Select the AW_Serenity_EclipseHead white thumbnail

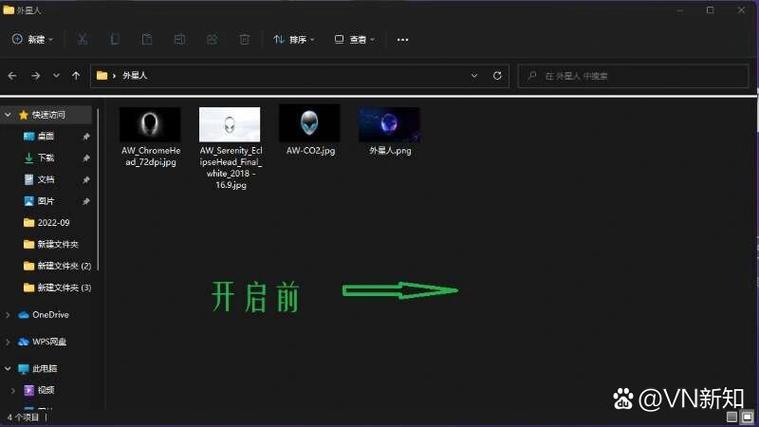229,124
